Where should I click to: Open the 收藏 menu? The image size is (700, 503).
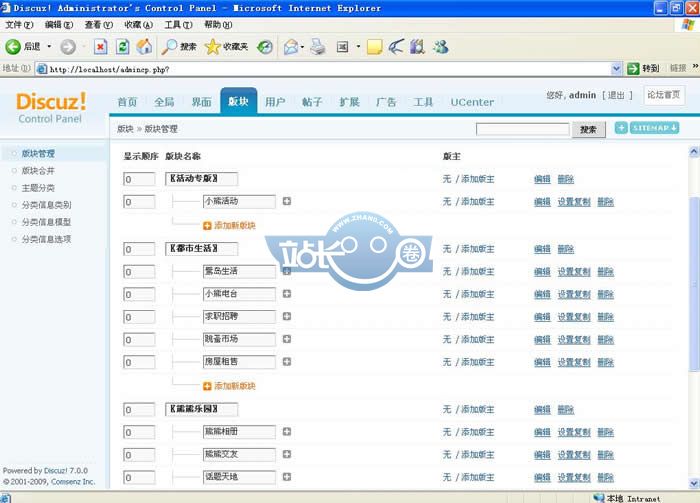point(138,25)
